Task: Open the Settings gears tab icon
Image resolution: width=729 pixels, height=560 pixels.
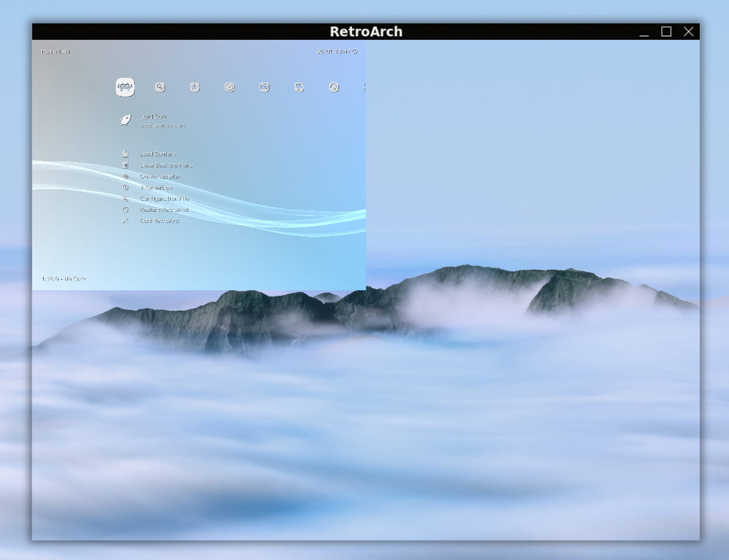Action: 160,87
